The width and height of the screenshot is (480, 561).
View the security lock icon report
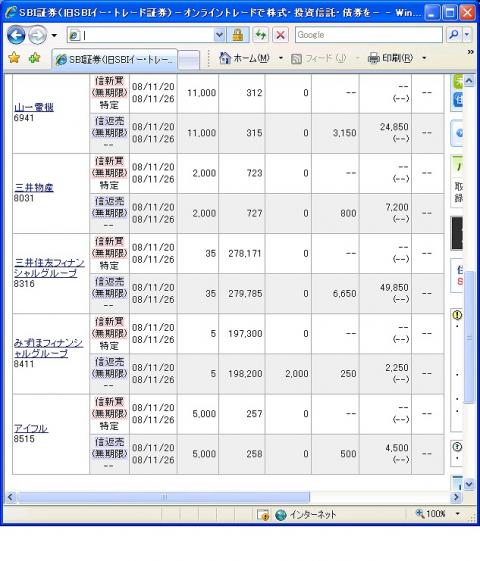238,35
